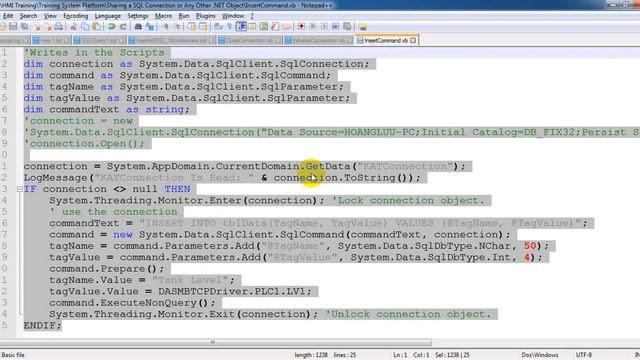Click 'DASMBTCPDriver.PLC1.LV1' in code

click(x=231, y=291)
